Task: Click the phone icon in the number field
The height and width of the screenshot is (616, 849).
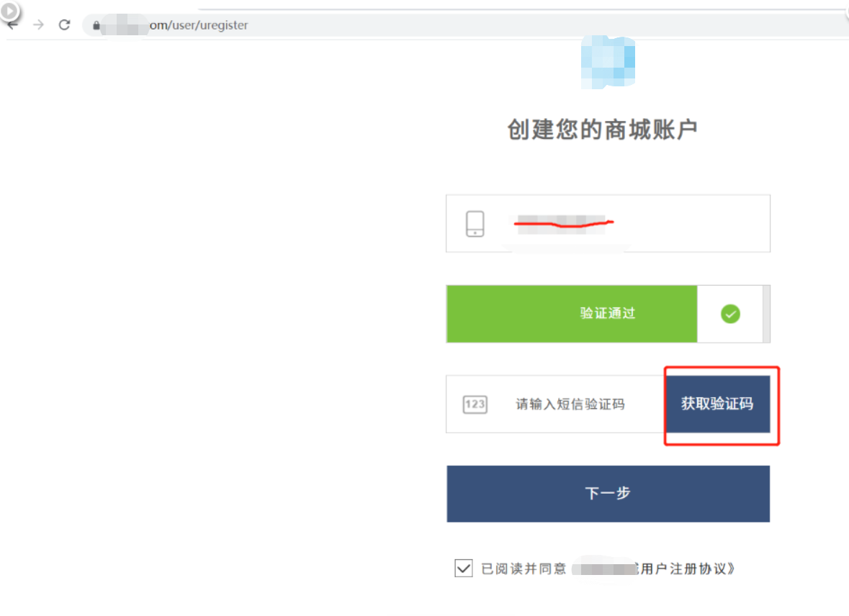Action: pyautogui.click(x=475, y=224)
